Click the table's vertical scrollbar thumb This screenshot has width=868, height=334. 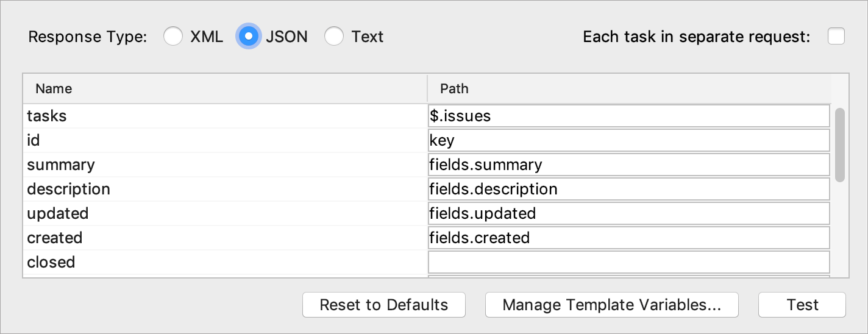tap(839, 145)
